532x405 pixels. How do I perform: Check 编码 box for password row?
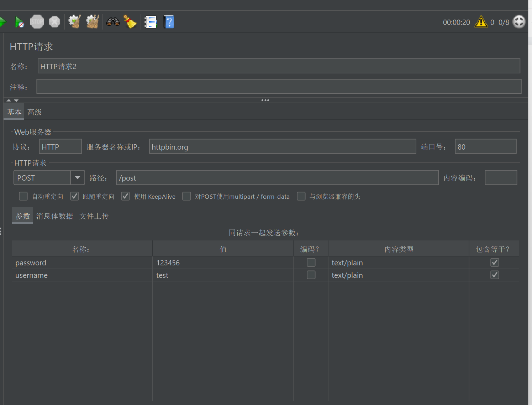tap(311, 263)
